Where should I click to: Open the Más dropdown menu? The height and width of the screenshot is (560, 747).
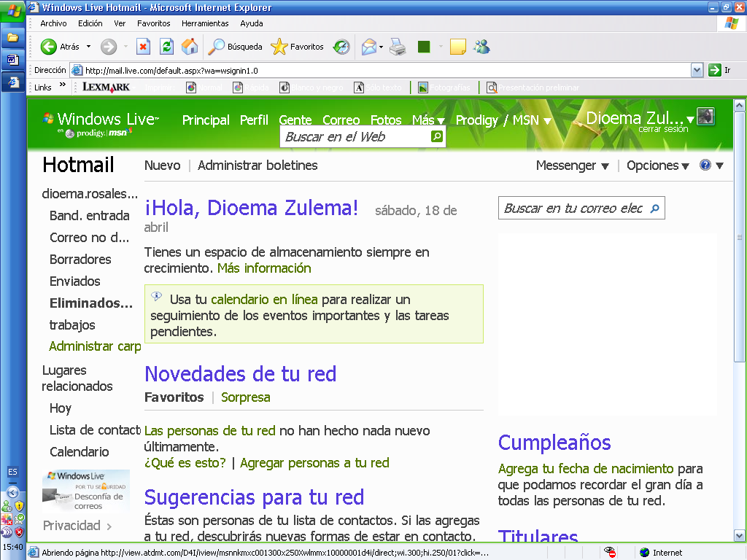[428, 120]
